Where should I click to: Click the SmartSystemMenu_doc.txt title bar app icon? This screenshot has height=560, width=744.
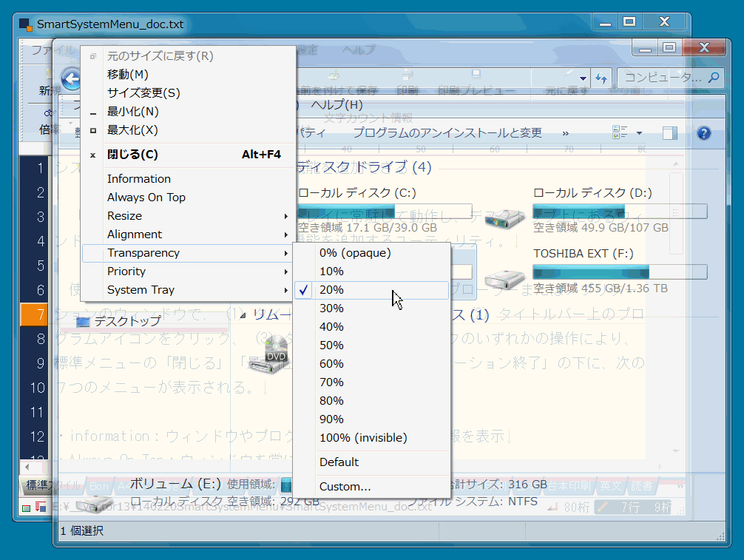click(25, 24)
